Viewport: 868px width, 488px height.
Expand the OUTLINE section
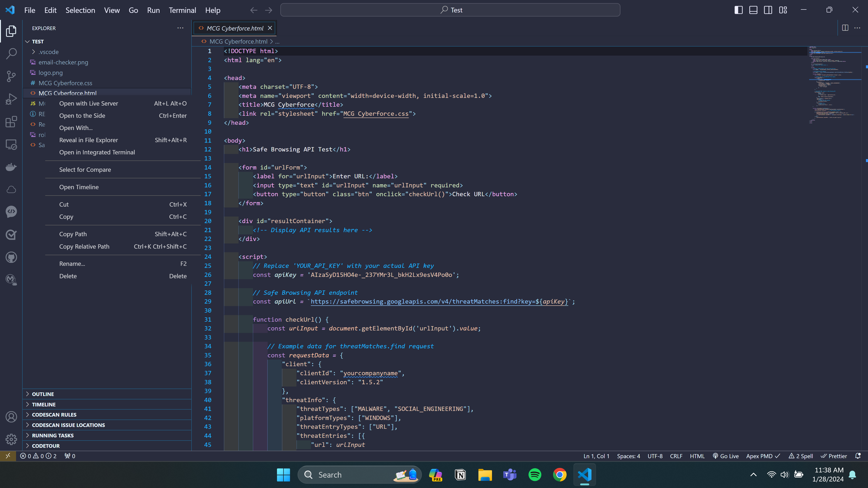coord(43,394)
